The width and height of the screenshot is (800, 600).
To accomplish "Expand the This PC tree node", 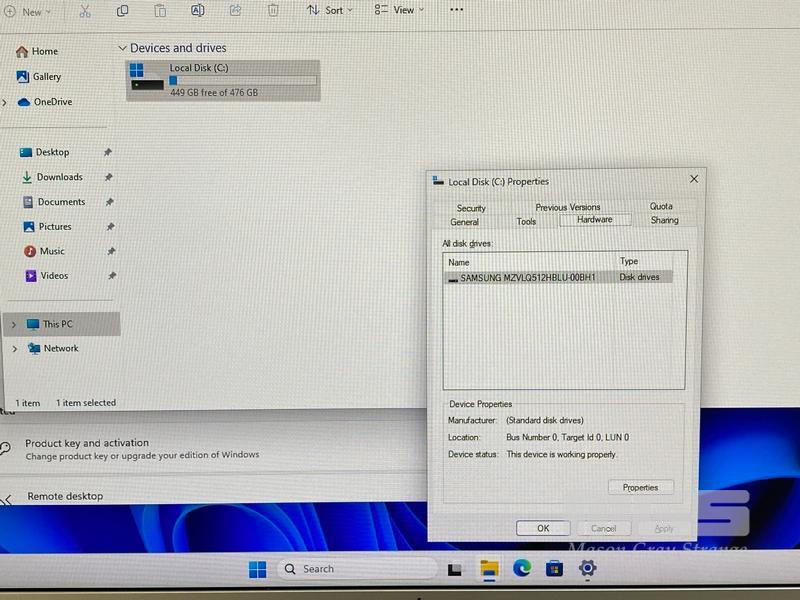I will tap(14, 324).
